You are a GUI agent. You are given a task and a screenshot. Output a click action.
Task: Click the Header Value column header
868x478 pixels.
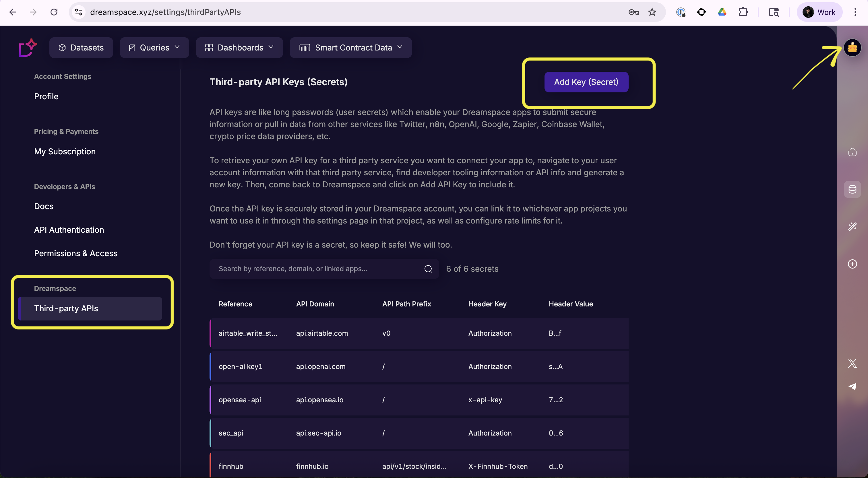[x=570, y=304]
